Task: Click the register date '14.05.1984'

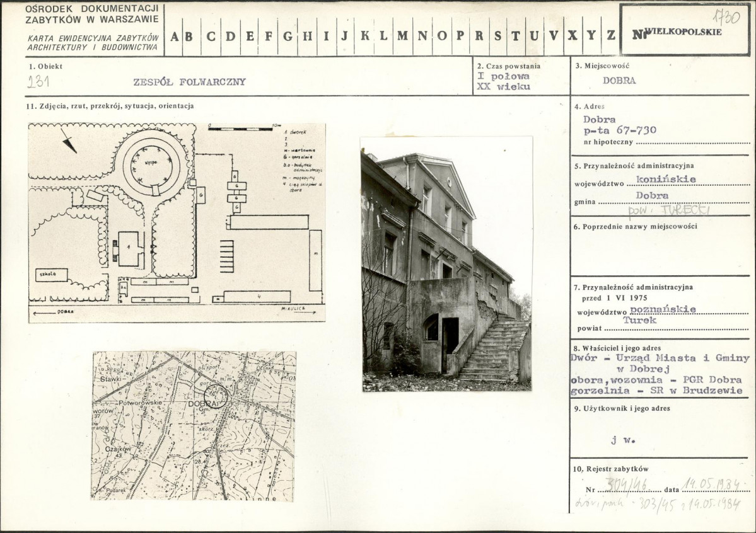Action: (712, 484)
